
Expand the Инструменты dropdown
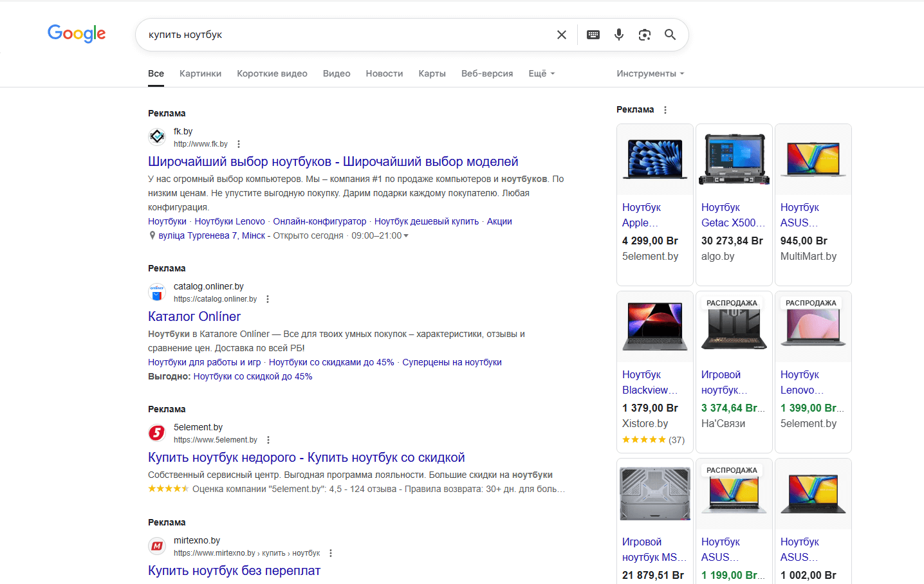click(650, 73)
